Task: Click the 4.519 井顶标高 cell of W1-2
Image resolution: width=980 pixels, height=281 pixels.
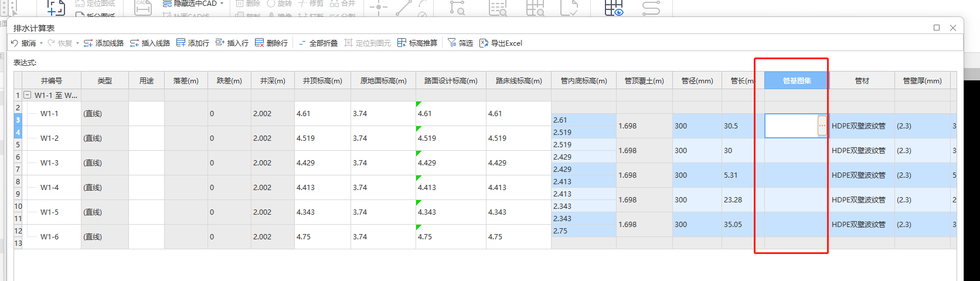Action: point(322,138)
